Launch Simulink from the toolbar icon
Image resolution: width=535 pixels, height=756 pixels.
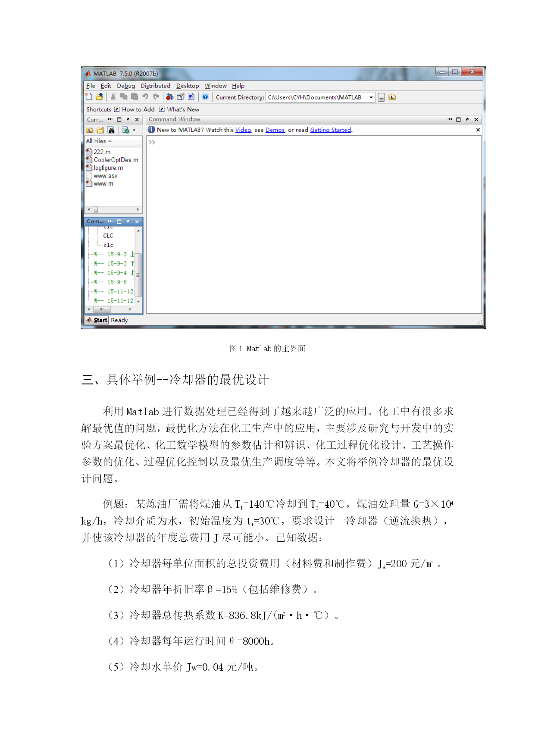(x=170, y=97)
